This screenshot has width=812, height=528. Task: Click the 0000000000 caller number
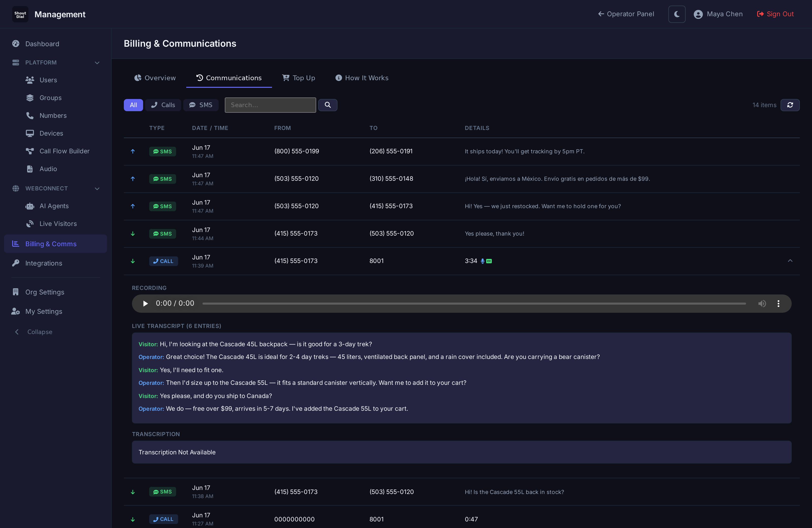click(x=294, y=519)
